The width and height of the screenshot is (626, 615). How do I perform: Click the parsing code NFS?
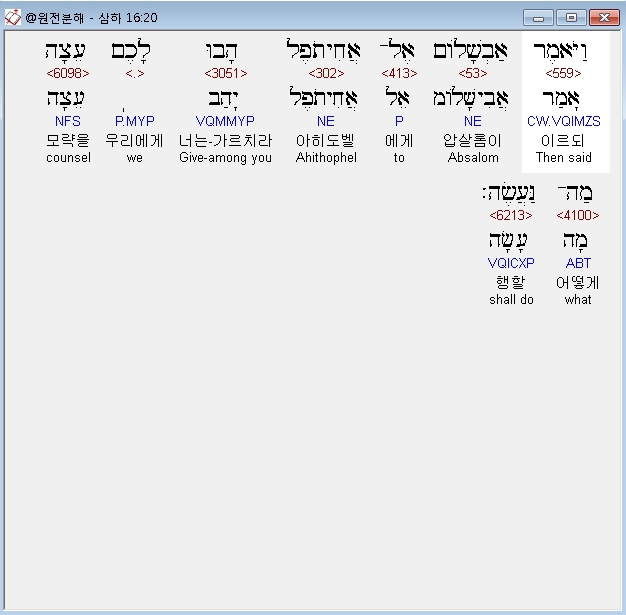(67, 121)
